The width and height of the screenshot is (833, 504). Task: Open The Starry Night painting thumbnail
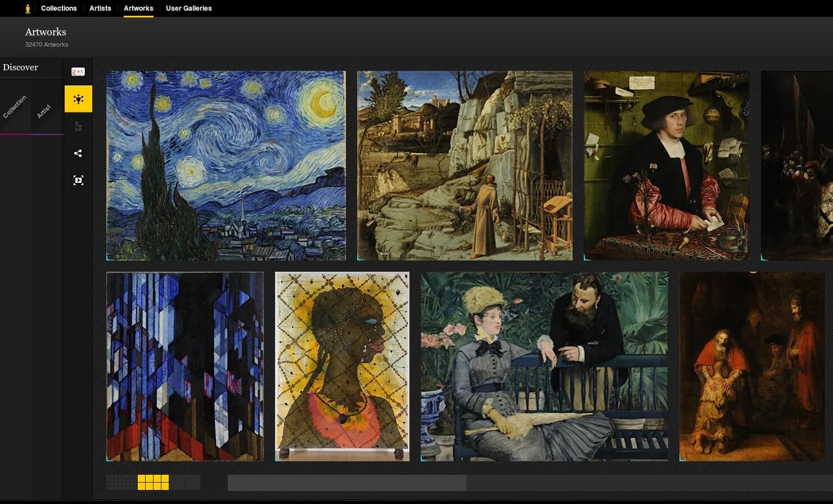[x=226, y=165]
